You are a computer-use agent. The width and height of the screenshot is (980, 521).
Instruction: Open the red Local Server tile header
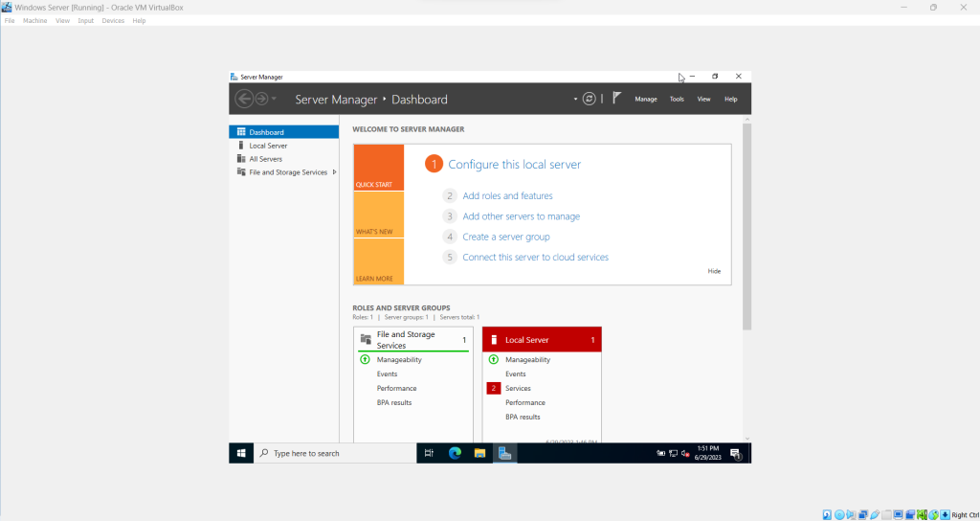[x=542, y=340]
